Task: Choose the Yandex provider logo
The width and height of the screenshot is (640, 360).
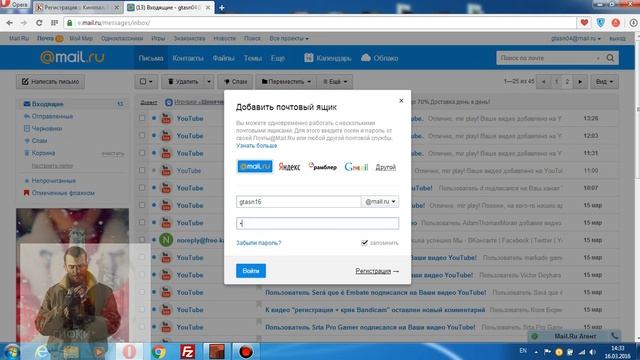Action: [x=289, y=167]
